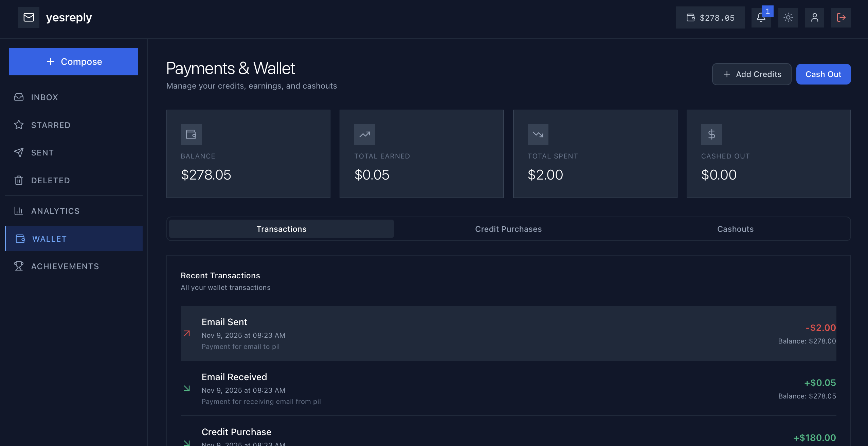Screen dimensions: 868x446
Task: Click the Balance card wallet icon
Action: [x=191, y=134]
